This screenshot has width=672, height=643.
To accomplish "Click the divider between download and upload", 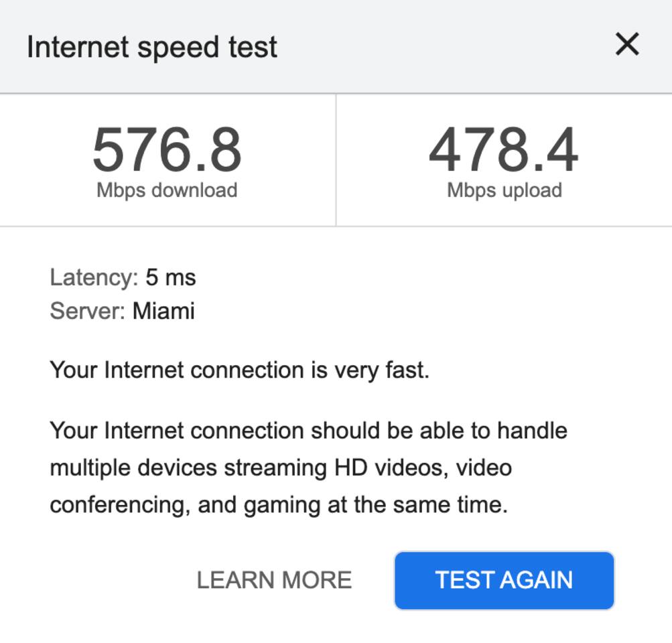I will click(x=336, y=160).
